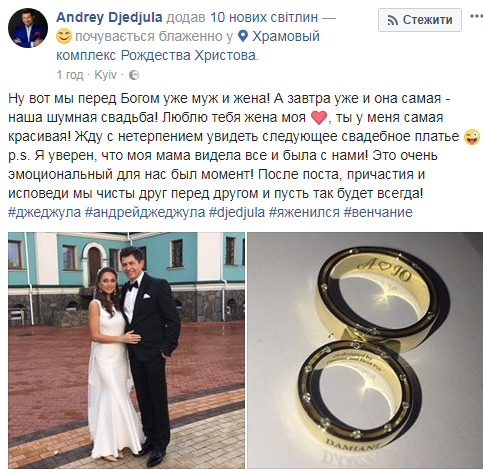Open the wedding rings photo

[365, 350]
